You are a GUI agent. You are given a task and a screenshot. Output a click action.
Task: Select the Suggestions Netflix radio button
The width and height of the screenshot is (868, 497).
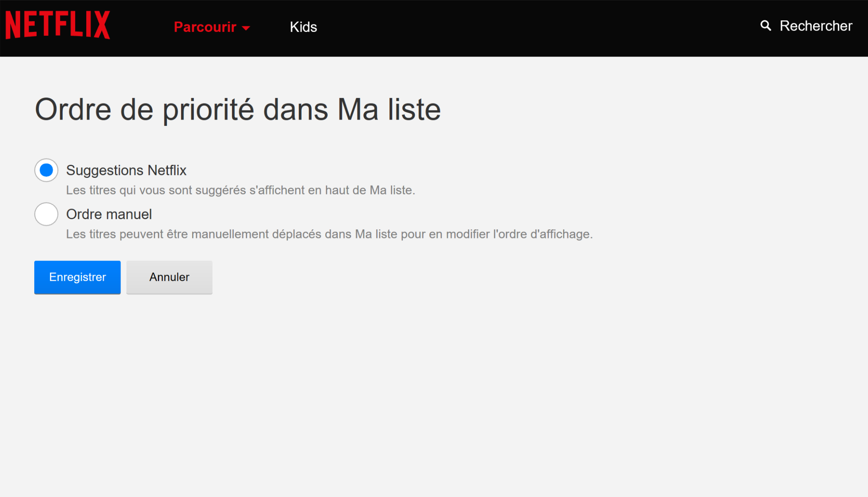46,170
